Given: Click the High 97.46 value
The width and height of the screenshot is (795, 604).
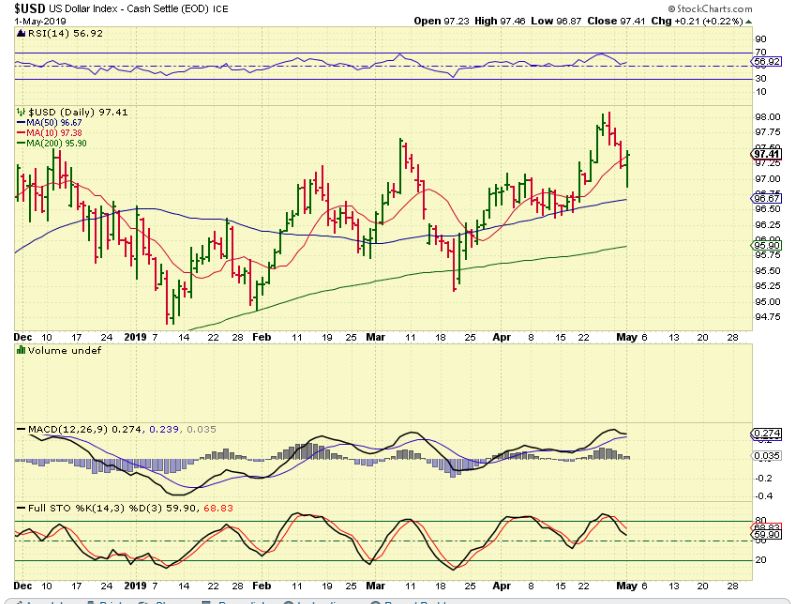Looking at the screenshot, I should [x=500, y=21].
